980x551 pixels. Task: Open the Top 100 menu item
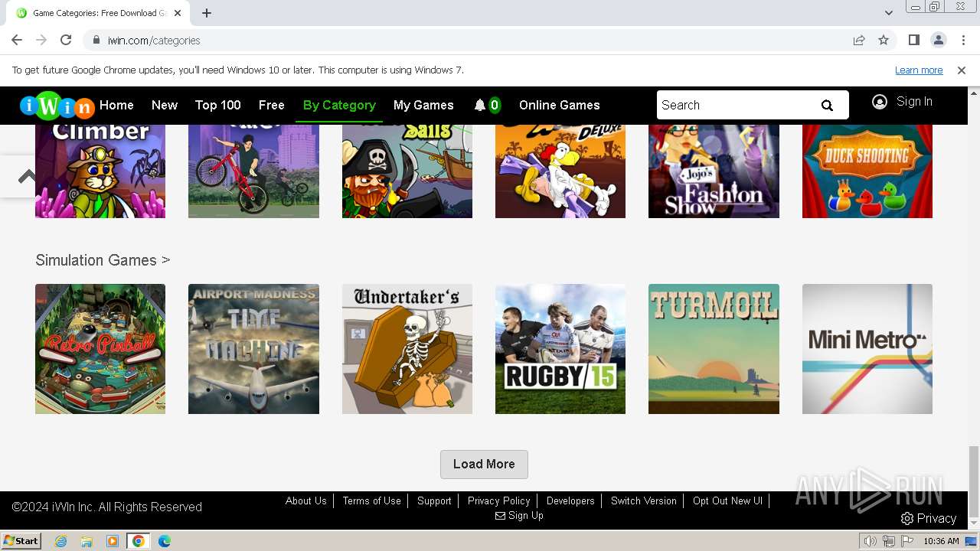click(x=217, y=106)
